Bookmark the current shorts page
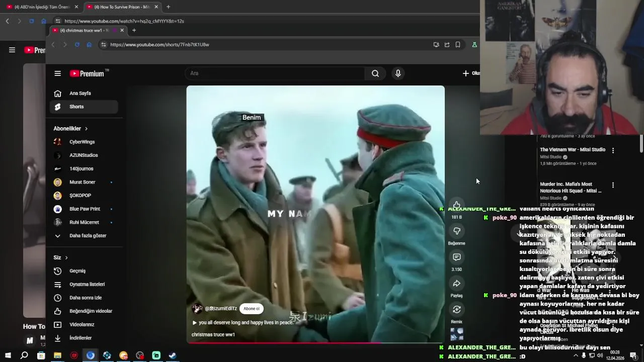The height and width of the screenshot is (362, 644). click(x=458, y=45)
